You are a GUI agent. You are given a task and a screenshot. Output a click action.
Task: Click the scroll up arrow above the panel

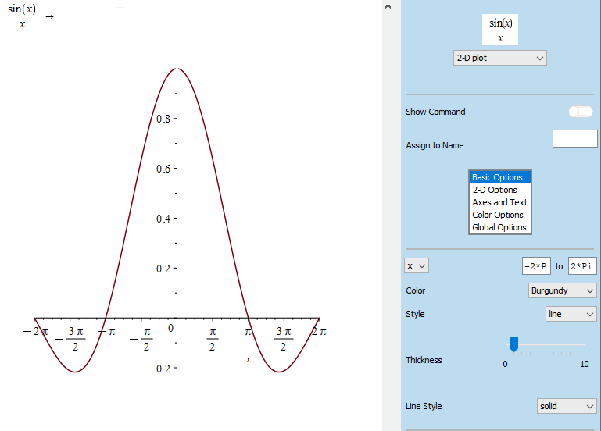[x=388, y=7]
